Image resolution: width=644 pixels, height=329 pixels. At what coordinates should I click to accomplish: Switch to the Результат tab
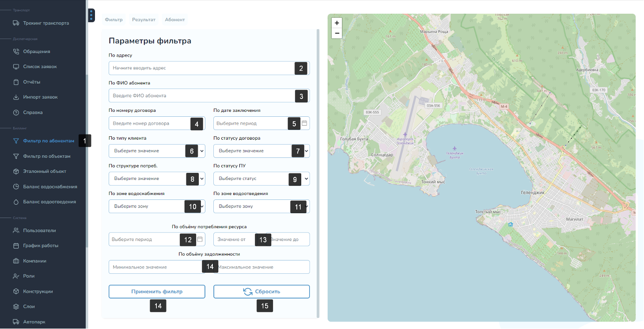[144, 20]
